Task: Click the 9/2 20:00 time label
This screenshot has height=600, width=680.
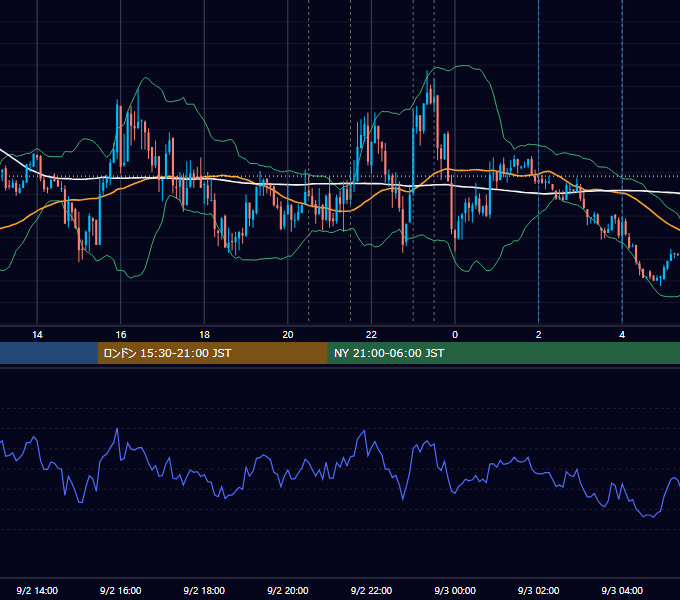Action: [x=288, y=590]
